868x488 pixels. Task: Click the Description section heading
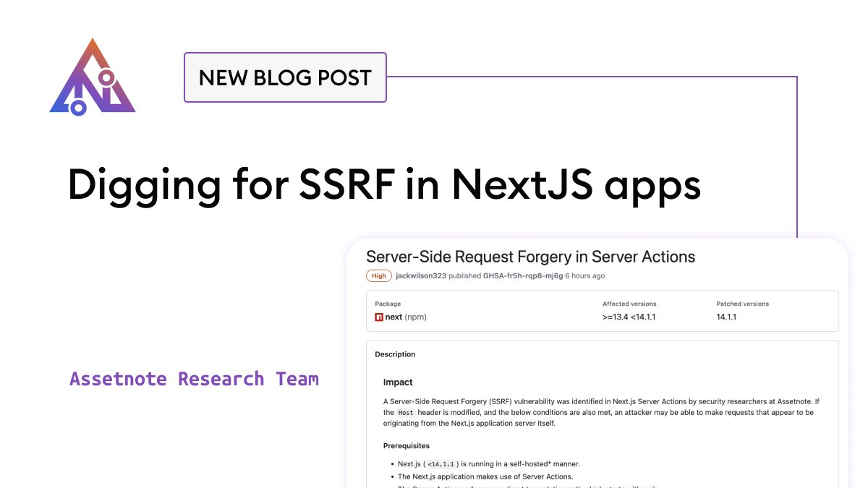coord(395,354)
